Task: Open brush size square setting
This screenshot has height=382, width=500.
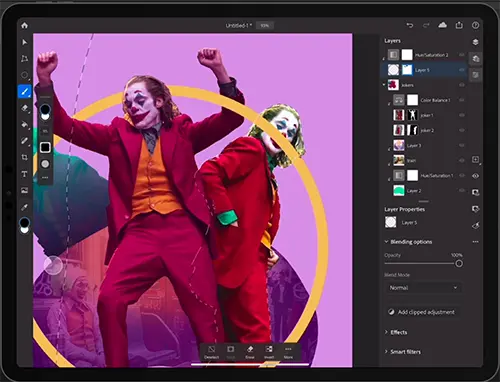Action: tap(45, 147)
